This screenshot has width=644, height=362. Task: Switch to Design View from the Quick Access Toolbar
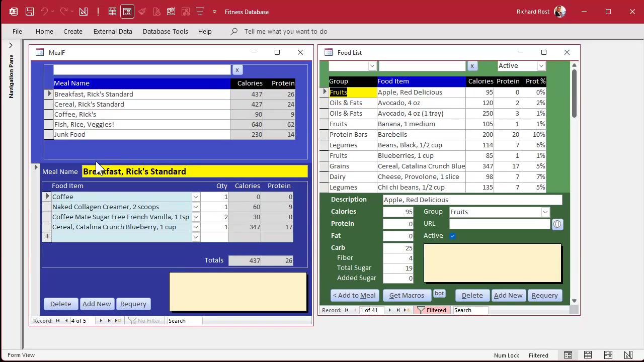[84, 12]
